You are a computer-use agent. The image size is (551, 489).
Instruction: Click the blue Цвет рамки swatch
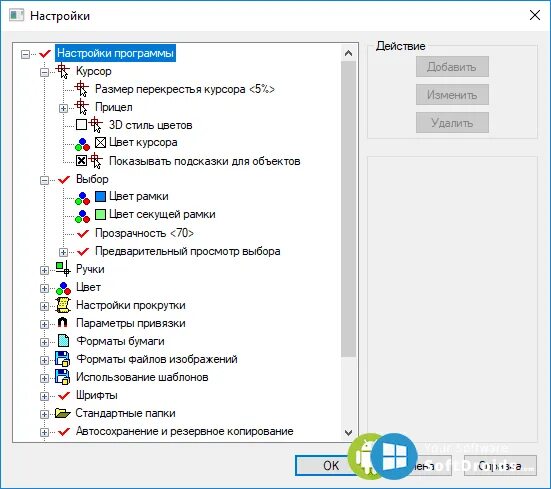[101, 196]
